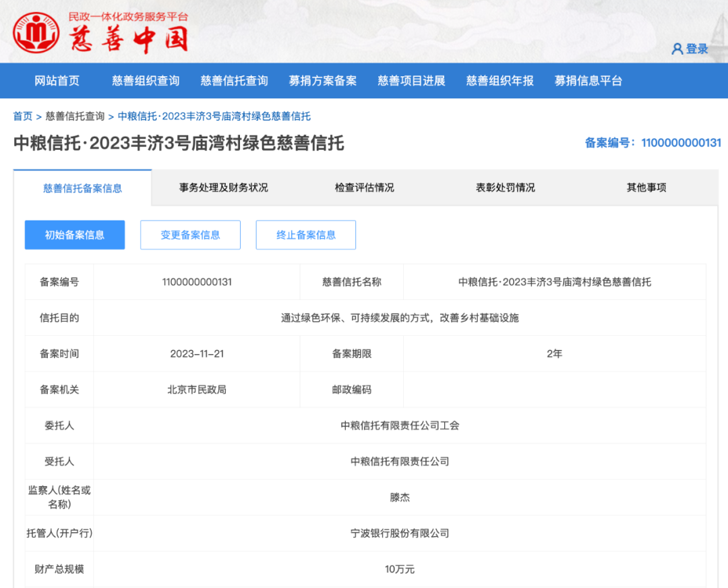Click the 受托人 label cell
The image size is (728, 588).
tap(59, 462)
